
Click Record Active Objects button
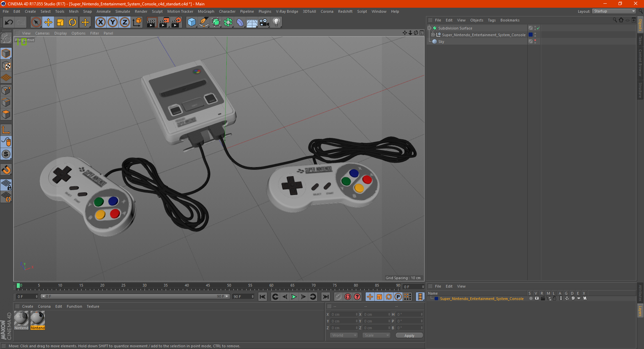tap(338, 297)
